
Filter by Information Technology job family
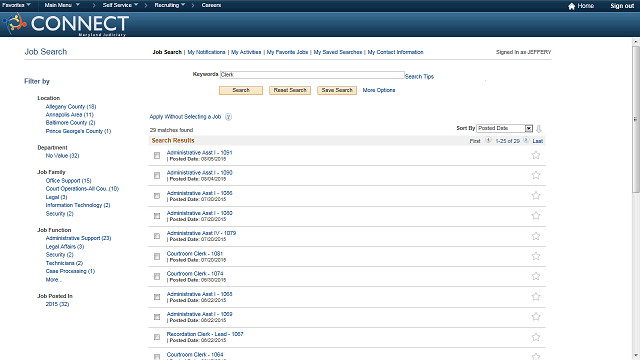click(x=78, y=205)
